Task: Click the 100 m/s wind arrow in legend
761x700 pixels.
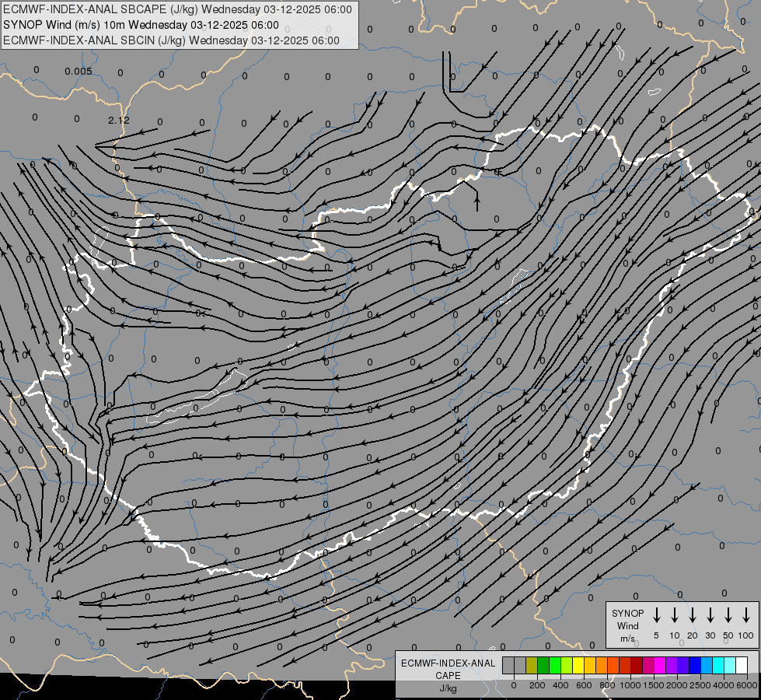Action: tap(746, 615)
